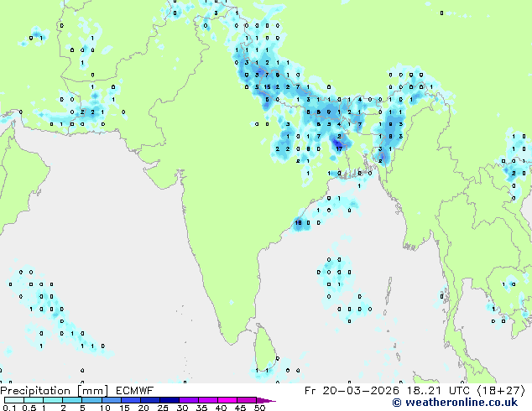Click the 25–30 mm dark blue legend box

pos(170,400)
